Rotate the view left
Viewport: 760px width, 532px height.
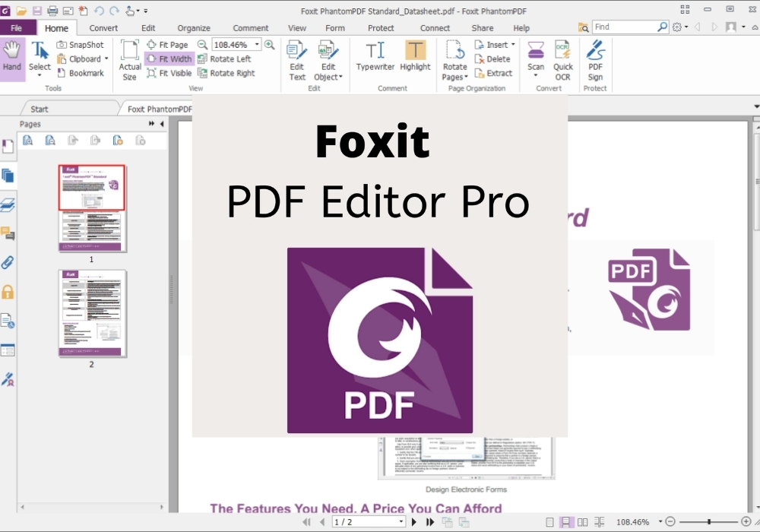pos(224,59)
